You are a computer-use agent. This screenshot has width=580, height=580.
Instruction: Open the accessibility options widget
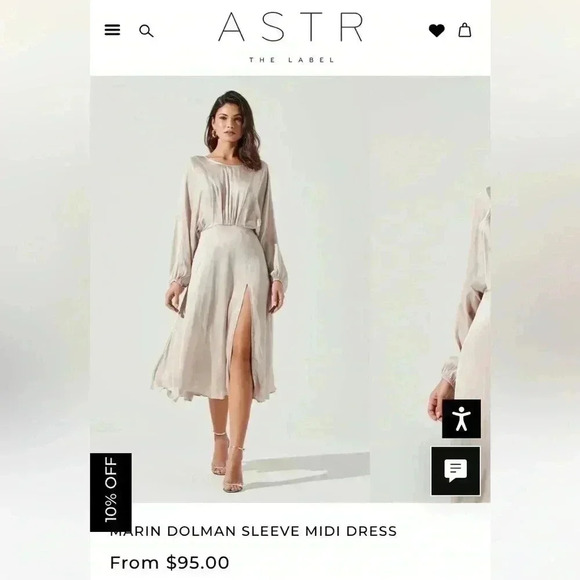[x=461, y=418]
